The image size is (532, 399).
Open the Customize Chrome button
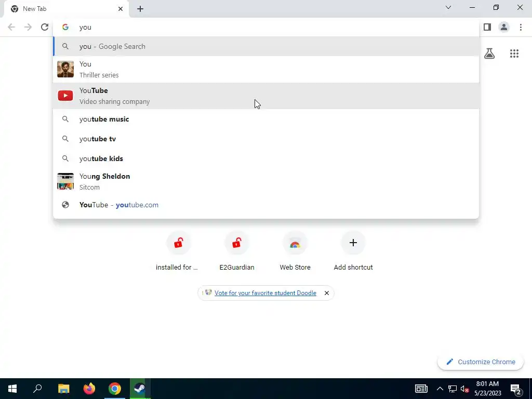[x=481, y=362]
